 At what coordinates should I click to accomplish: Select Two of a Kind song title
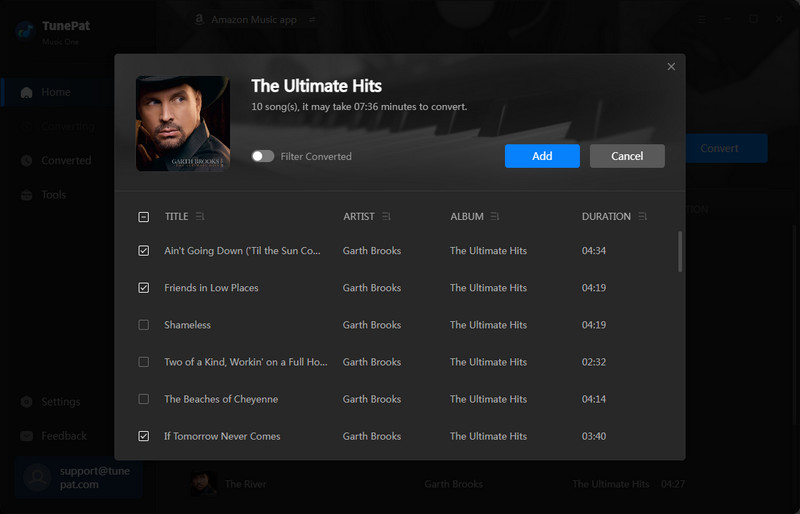246,362
